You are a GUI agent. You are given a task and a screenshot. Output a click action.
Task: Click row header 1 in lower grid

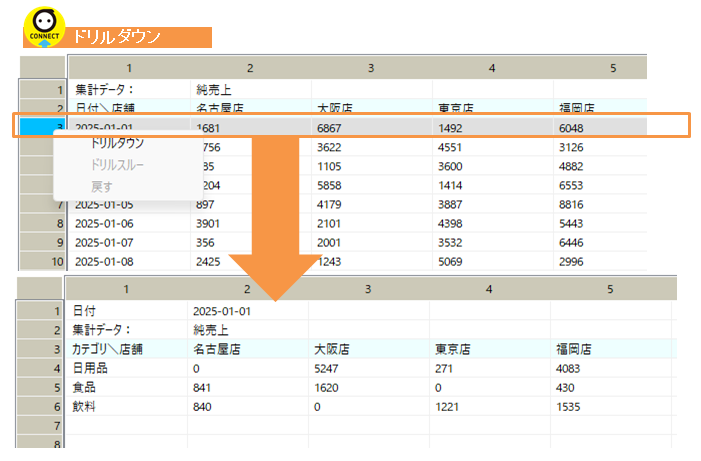(x=40, y=311)
